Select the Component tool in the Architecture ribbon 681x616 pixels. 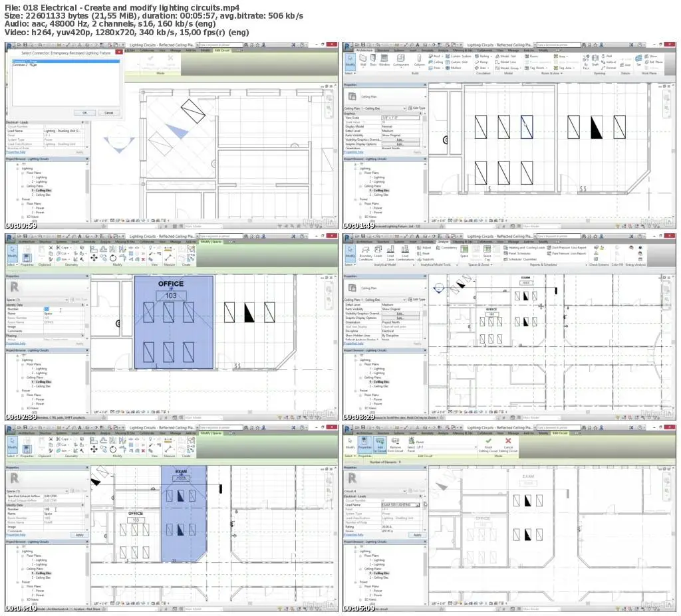coord(401,60)
